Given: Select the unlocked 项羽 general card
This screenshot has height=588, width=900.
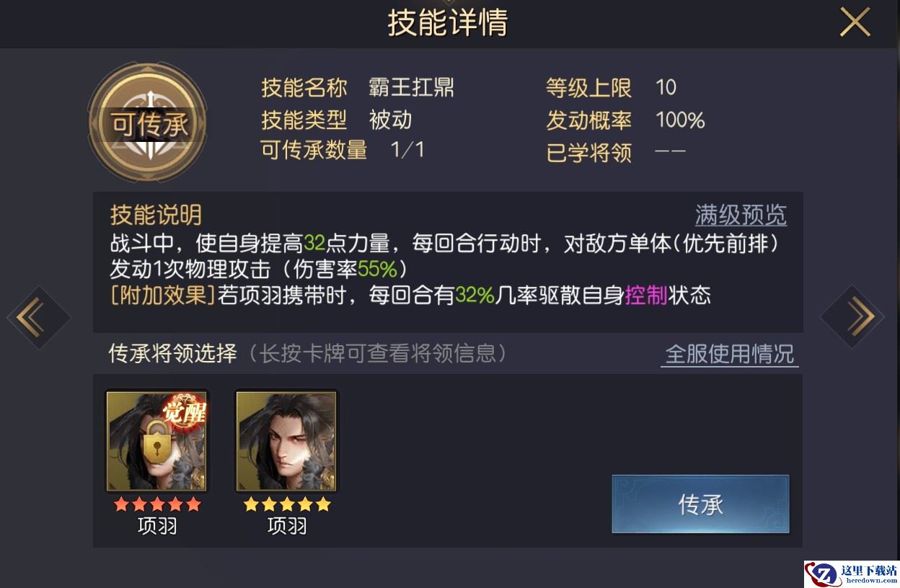Looking at the screenshot, I should pos(287,441).
